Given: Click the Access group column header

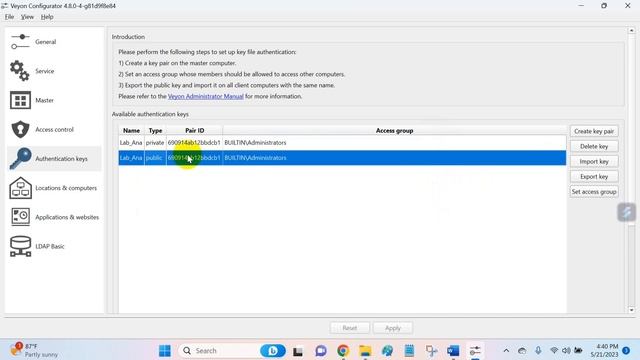Looking at the screenshot, I should coord(394,130).
